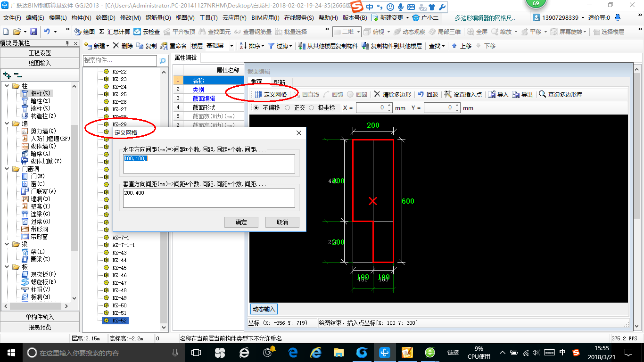
Task: Click the taskbar search box
Action: tap(104, 353)
